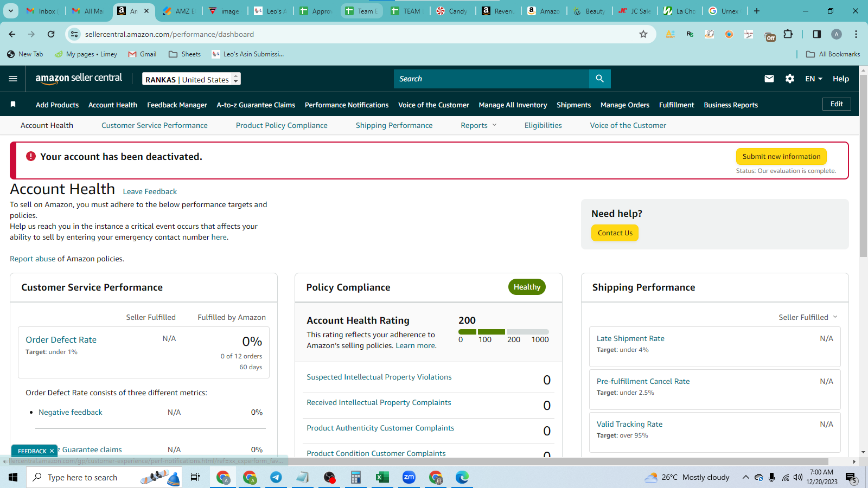View site information icon in address bar

tap(75, 34)
